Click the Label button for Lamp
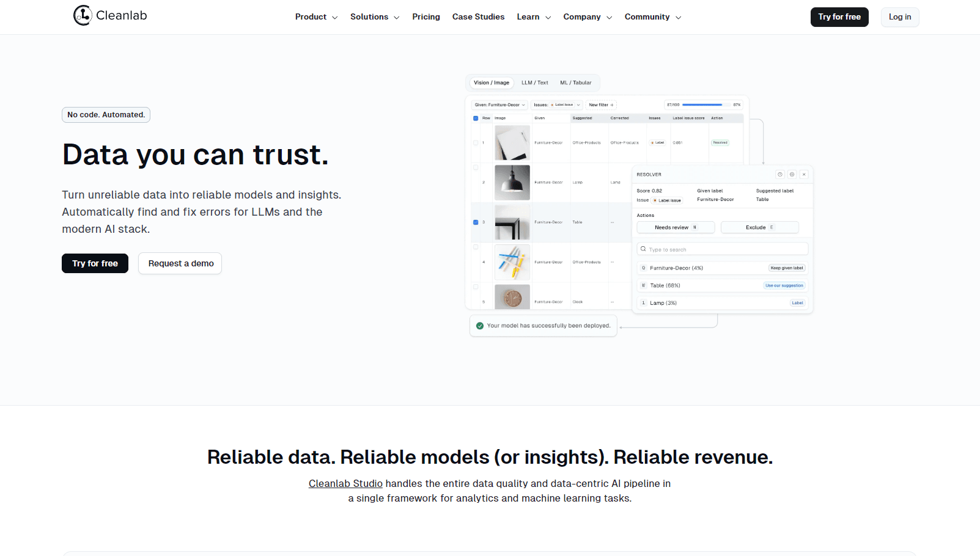Image resolution: width=980 pixels, height=556 pixels. tap(798, 303)
